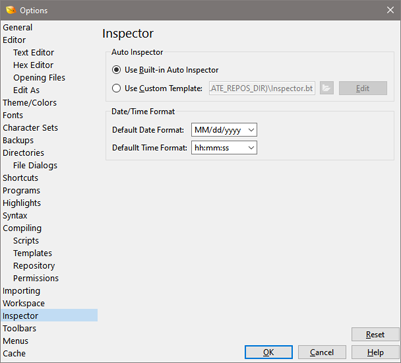The image size is (401, 363).
Task: Open Character Sets options page
Action: point(30,128)
